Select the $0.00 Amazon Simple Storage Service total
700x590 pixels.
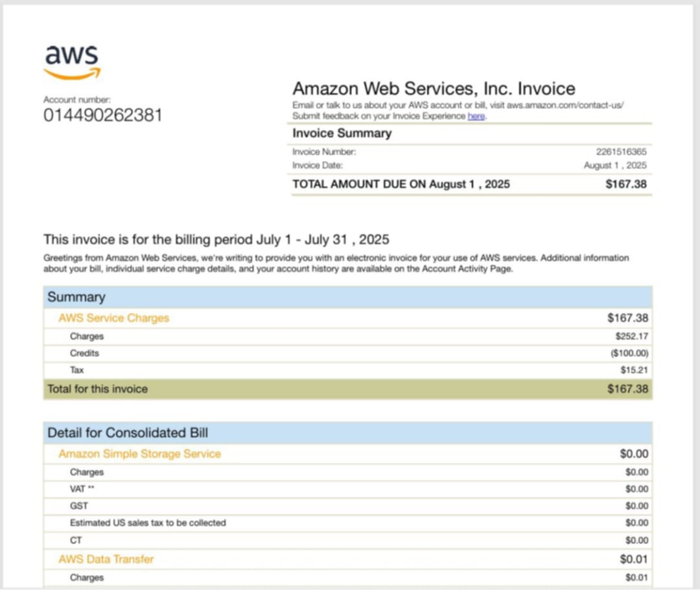tap(634, 454)
